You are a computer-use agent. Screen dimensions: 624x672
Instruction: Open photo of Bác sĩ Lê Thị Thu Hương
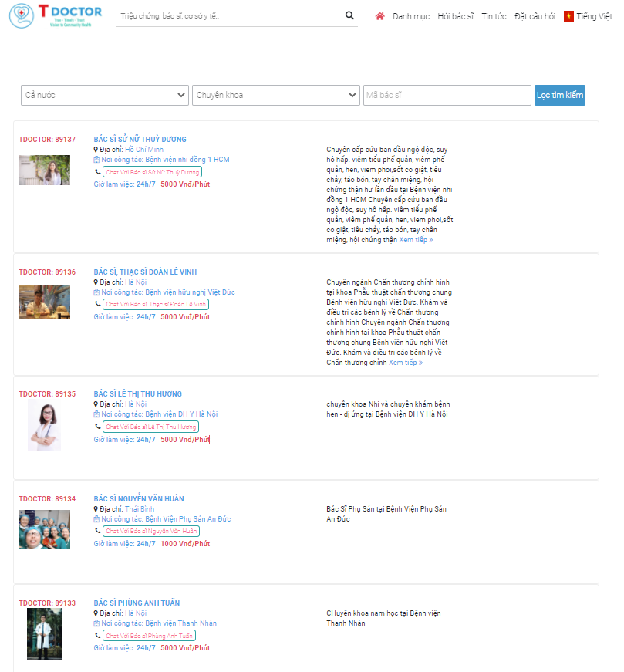click(44, 424)
